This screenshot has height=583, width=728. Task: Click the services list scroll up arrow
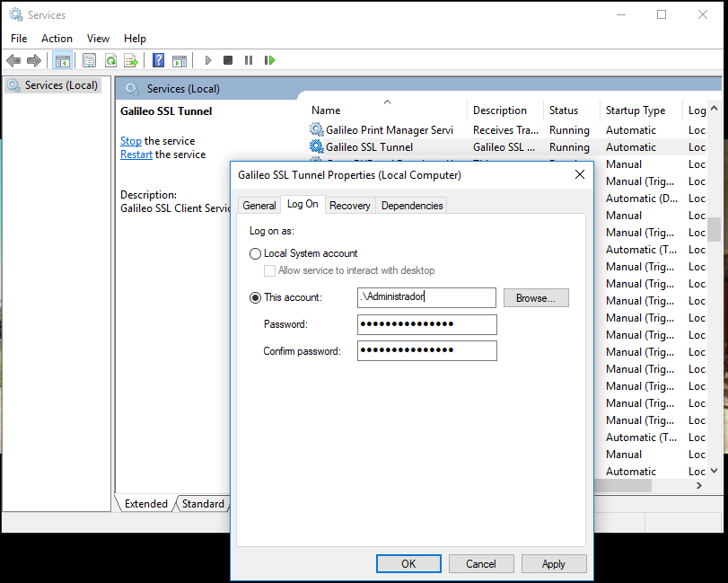714,108
